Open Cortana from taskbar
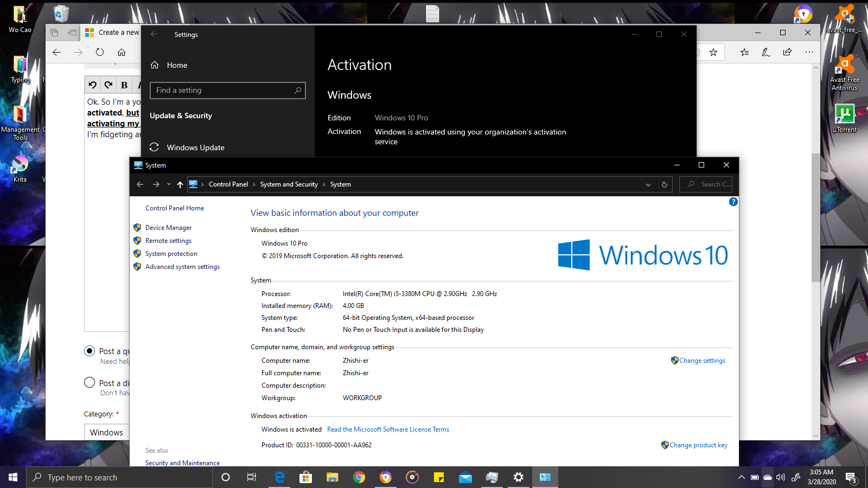Screen dimensions: 868x488 click(x=226, y=477)
